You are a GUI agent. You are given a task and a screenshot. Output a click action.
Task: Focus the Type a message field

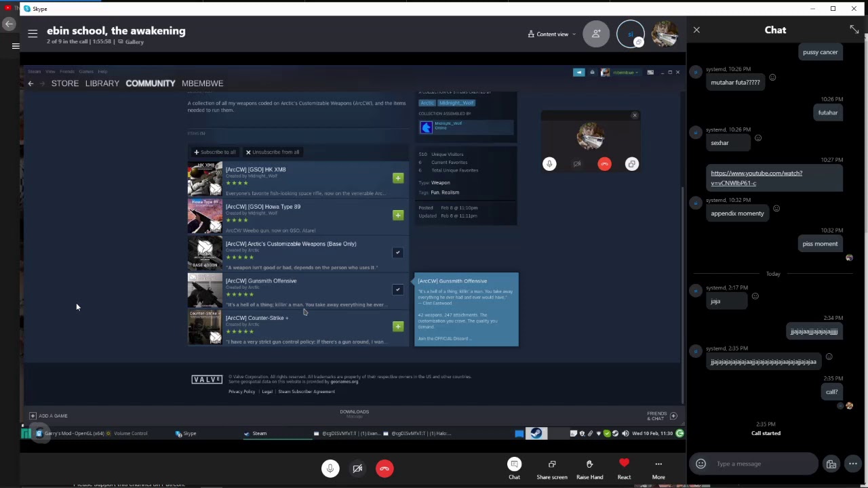[763, 464]
